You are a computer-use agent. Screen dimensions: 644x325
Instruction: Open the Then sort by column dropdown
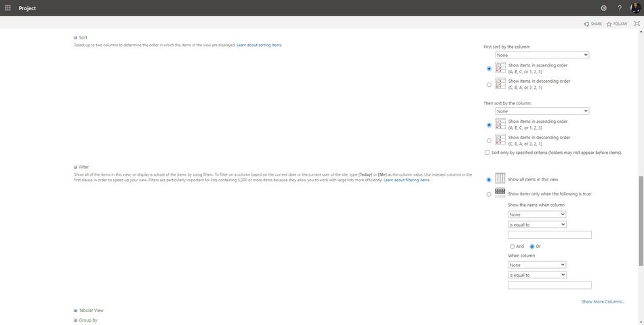(x=542, y=111)
